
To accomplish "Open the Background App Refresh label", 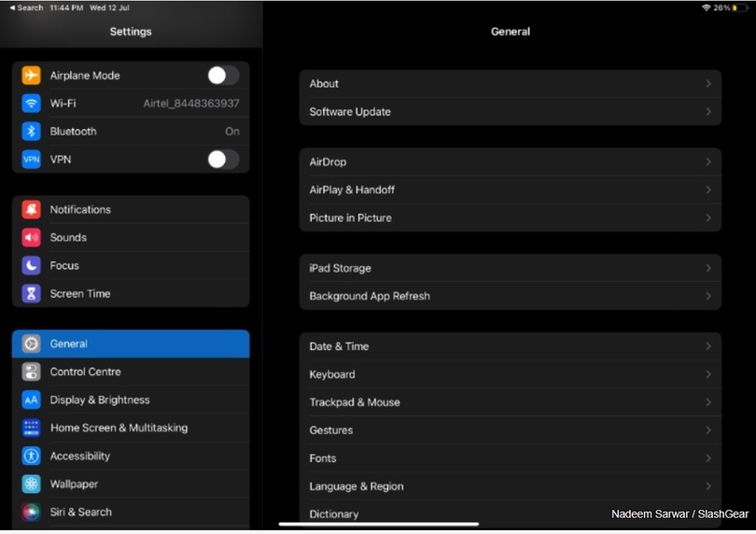I will [370, 296].
